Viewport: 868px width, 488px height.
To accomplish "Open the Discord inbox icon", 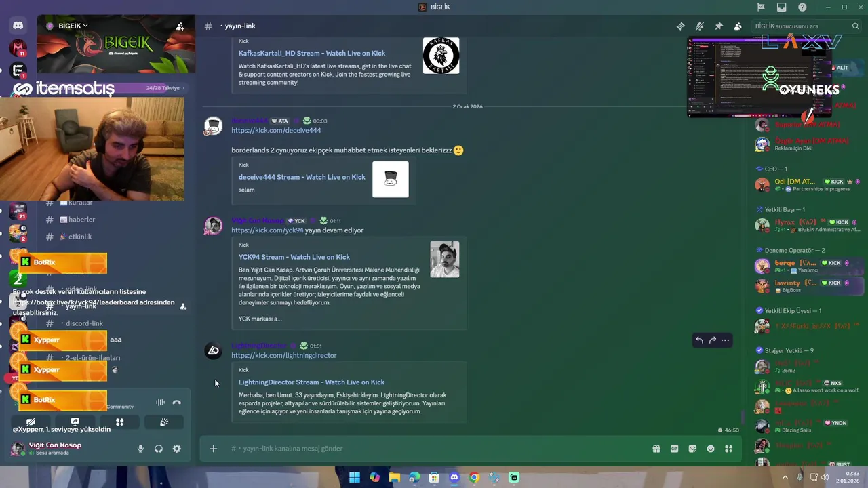I will tap(782, 7).
